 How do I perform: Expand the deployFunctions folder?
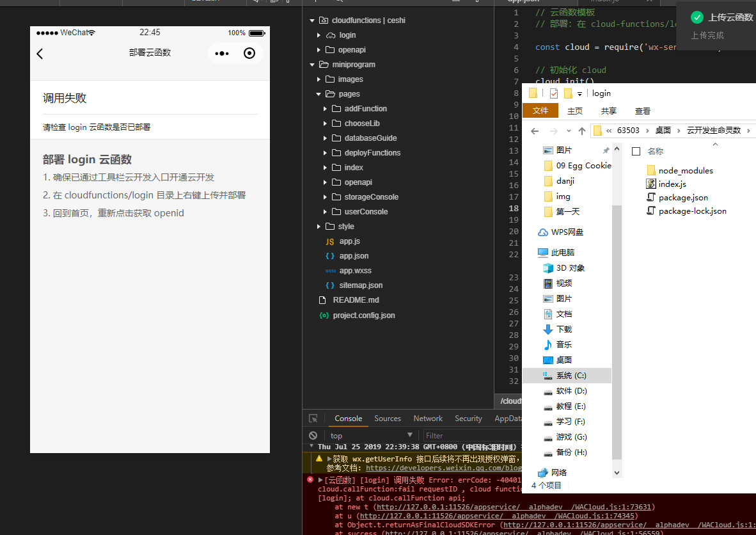(326, 153)
